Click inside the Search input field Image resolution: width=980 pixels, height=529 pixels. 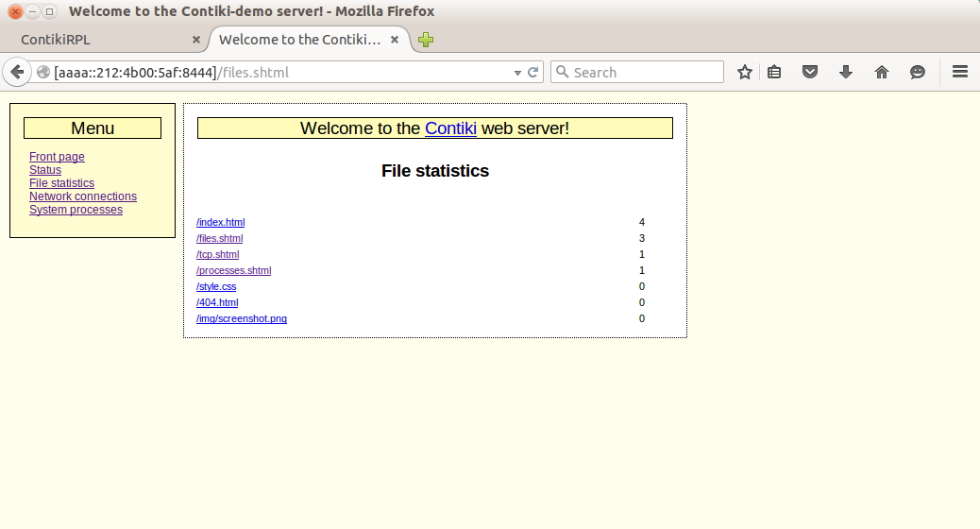tap(642, 73)
